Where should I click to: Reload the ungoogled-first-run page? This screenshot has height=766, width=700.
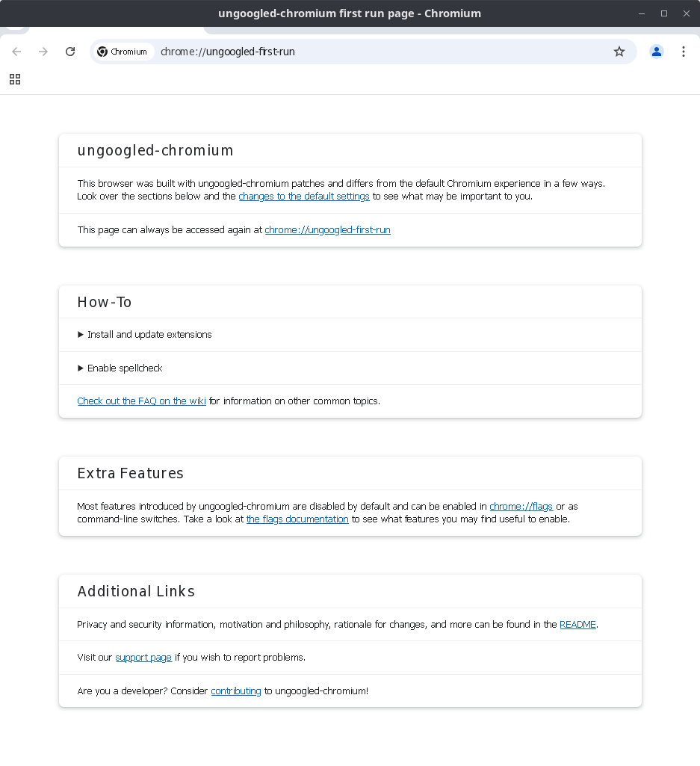pyautogui.click(x=69, y=52)
